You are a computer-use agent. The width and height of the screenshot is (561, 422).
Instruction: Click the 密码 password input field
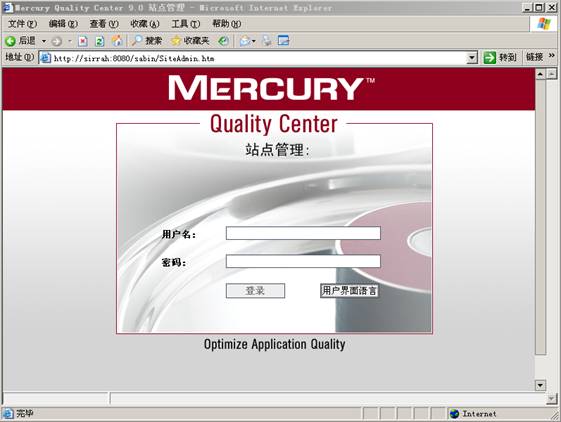303,261
